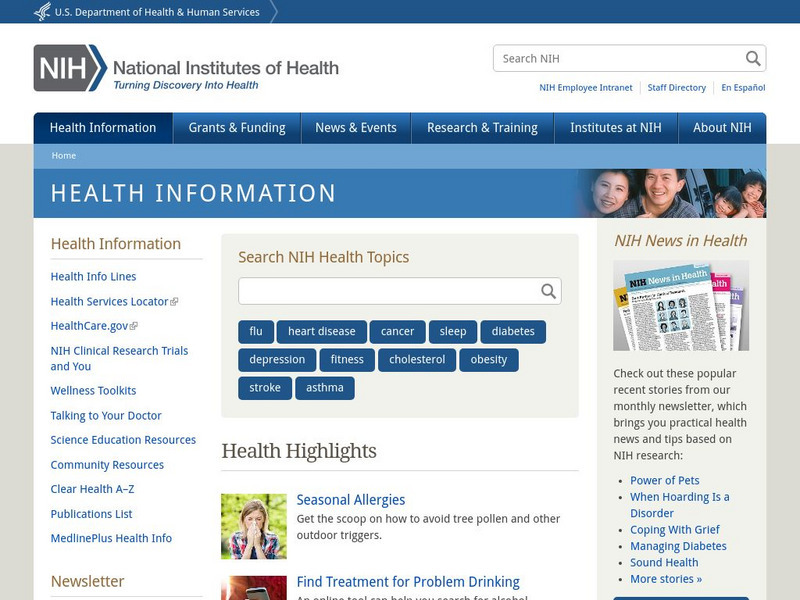The width and height of the screenshot is (800, 600).
Task: Select the flu topic button
Action: point(256,332)
